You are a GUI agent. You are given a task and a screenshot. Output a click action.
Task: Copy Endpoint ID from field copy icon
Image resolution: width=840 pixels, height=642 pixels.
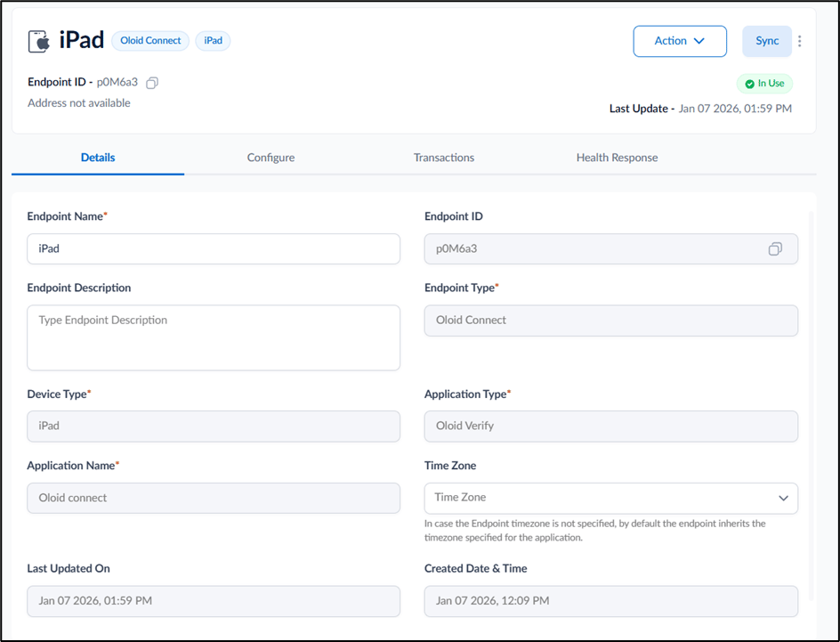775,248
